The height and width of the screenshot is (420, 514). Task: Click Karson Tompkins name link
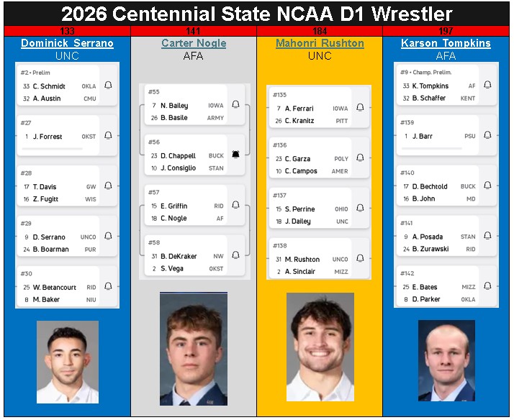[446, 43]
